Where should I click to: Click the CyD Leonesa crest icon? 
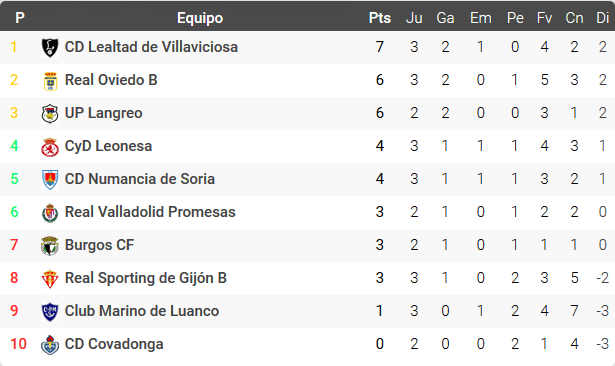(50, 147)
